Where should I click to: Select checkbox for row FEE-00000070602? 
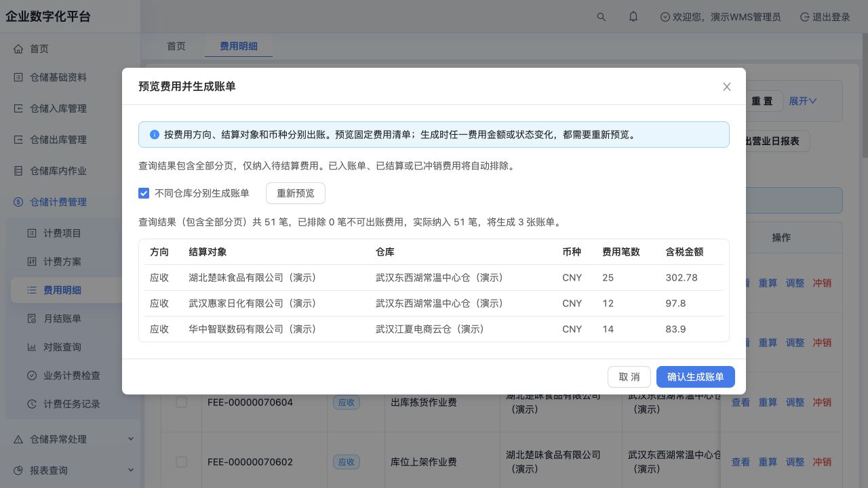181,462
